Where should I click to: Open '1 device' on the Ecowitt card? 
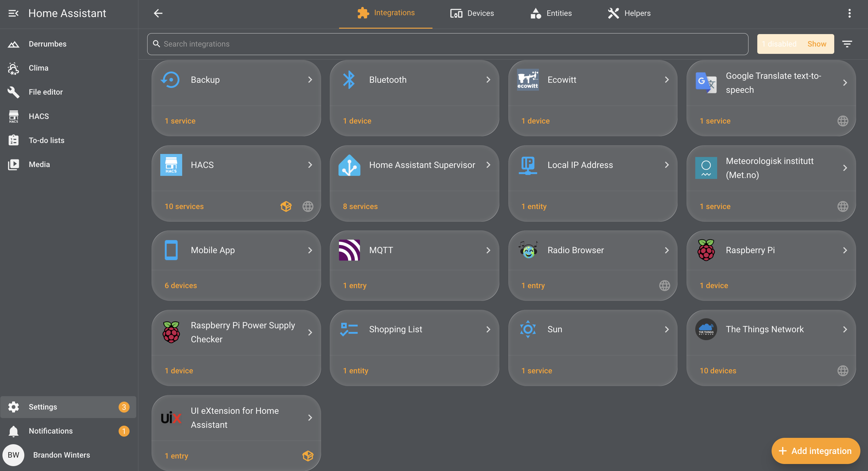click(x=535, y=121)
